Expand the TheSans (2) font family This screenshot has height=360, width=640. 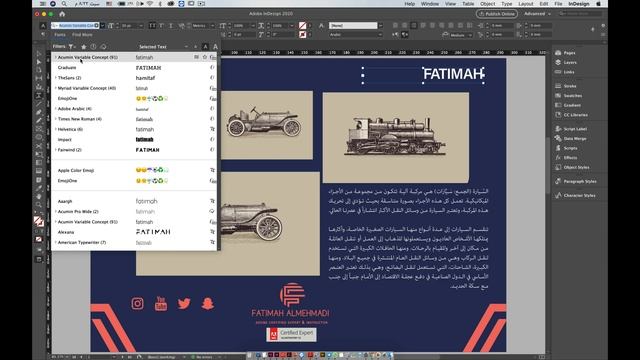pos(56,78)
